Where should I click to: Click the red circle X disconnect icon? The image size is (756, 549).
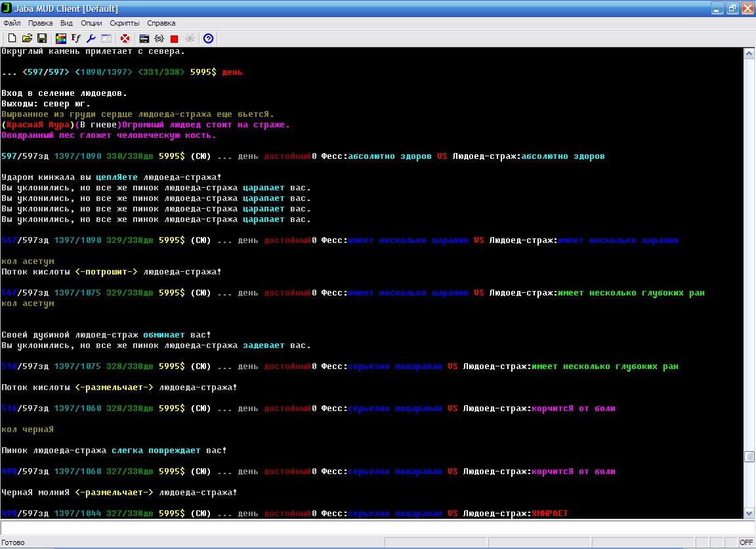click(125, 39)
